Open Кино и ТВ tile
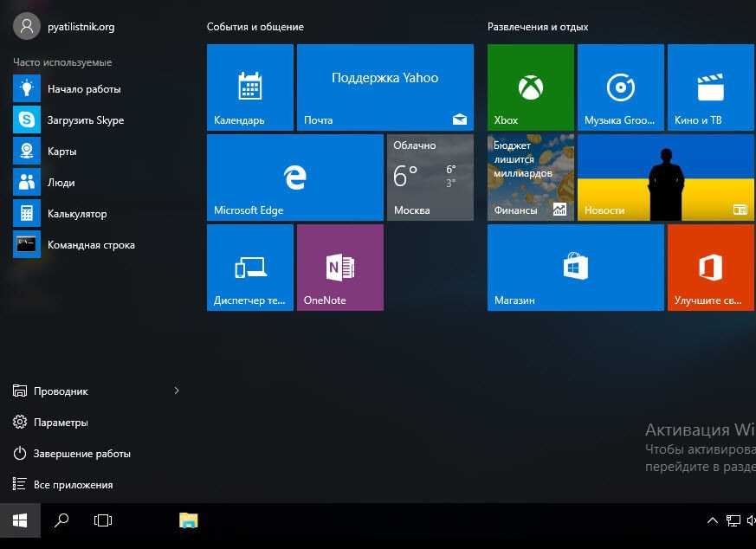Screen dimensions: 756x549 click(x=710, y=87)
